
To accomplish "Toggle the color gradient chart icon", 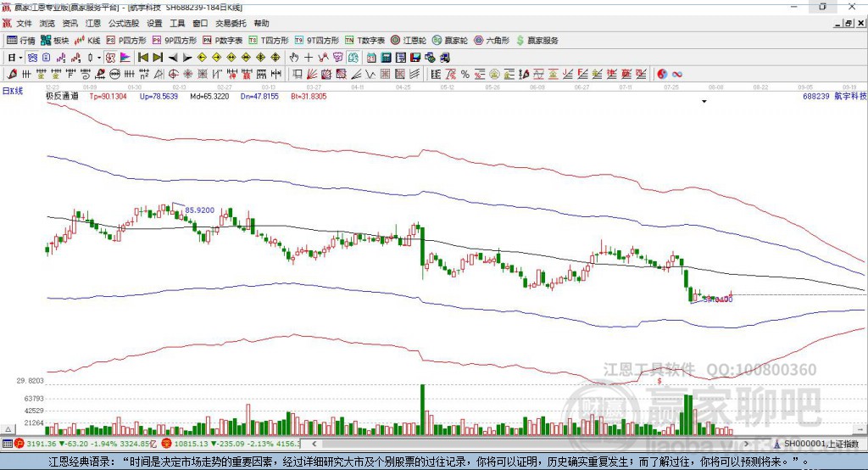I will (125, 57).
